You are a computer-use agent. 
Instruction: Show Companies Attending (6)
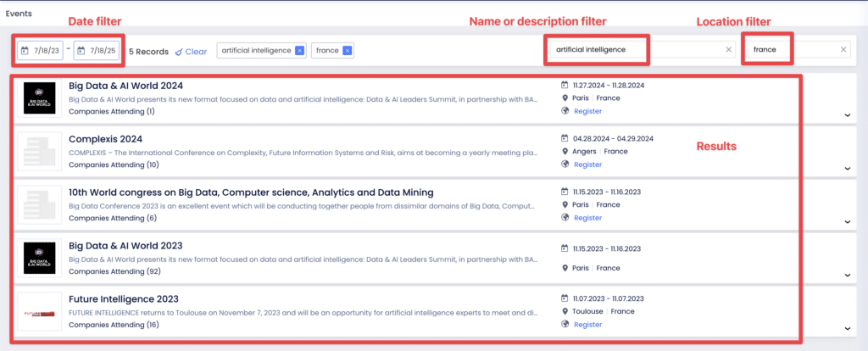(x=113, y=218)
